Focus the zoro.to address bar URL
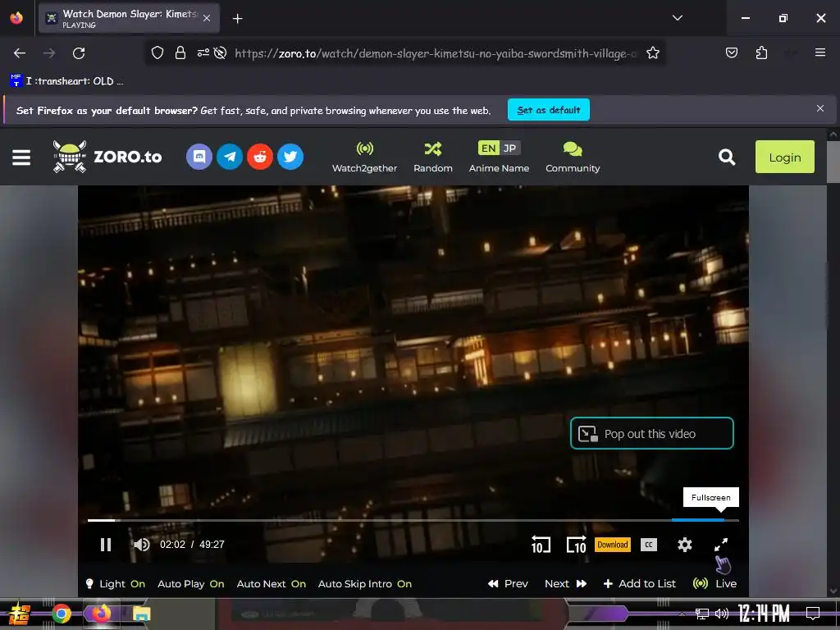840x630 pixels. click(x=436, y=53)
